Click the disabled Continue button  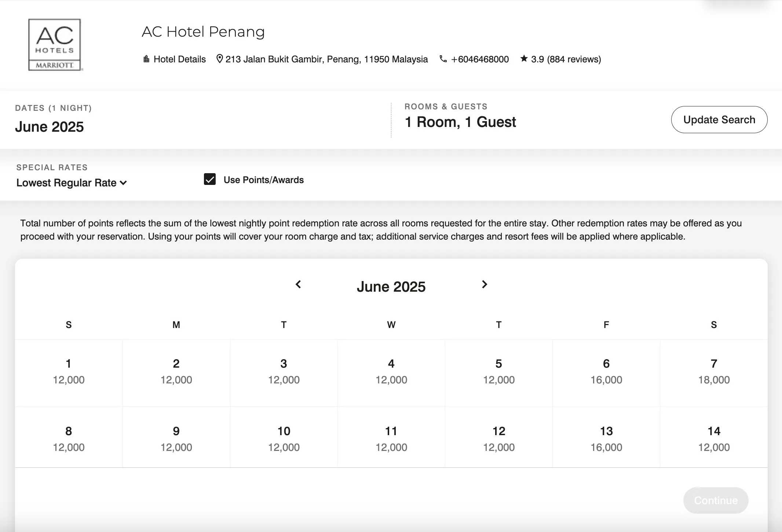click(x=716, y=500)
